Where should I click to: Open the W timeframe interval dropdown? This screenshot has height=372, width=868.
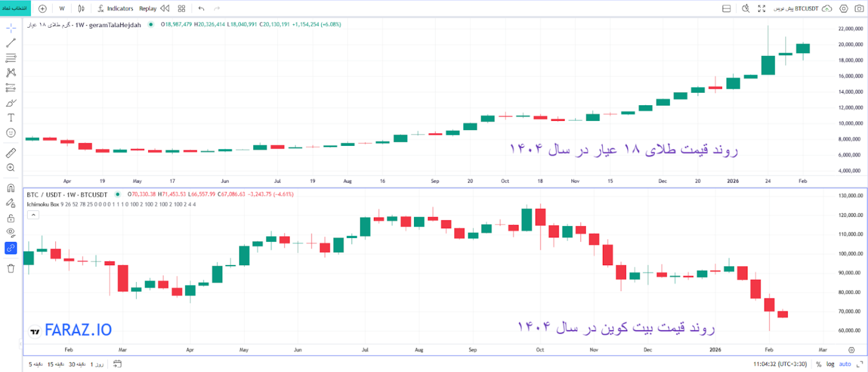pos(62,8)
